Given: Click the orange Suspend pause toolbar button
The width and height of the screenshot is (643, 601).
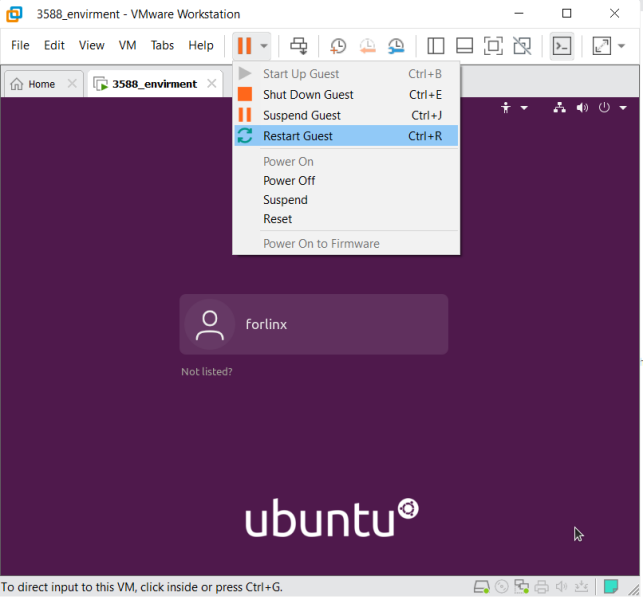Looking at the screenshot, I should (244, 46).
